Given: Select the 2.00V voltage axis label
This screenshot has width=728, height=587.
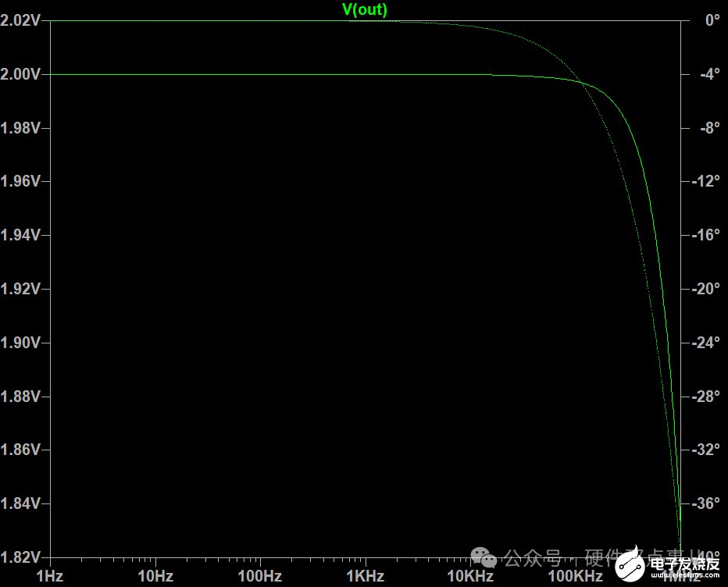Looking at the screenshot, I should pyautogui.click(x=20, y=74).
